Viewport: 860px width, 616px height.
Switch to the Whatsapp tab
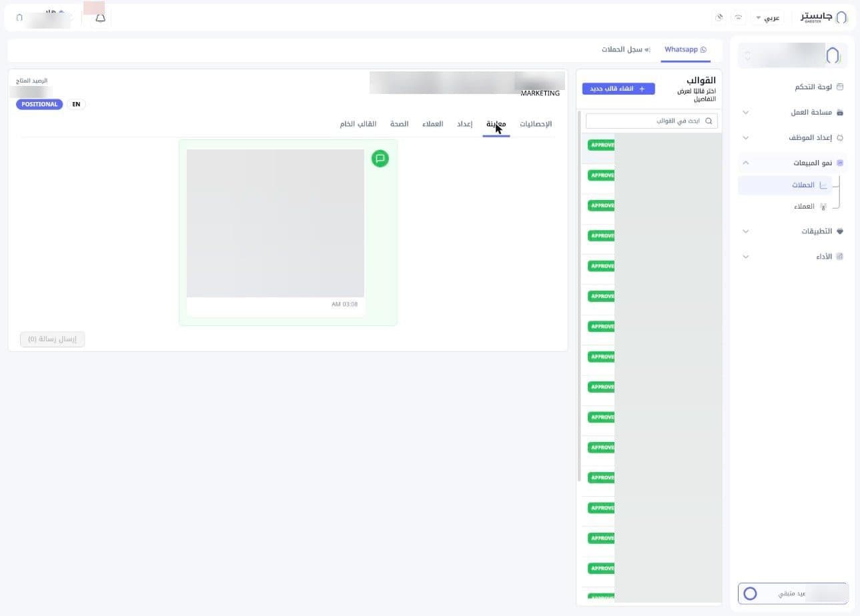(x=685, y=50)
